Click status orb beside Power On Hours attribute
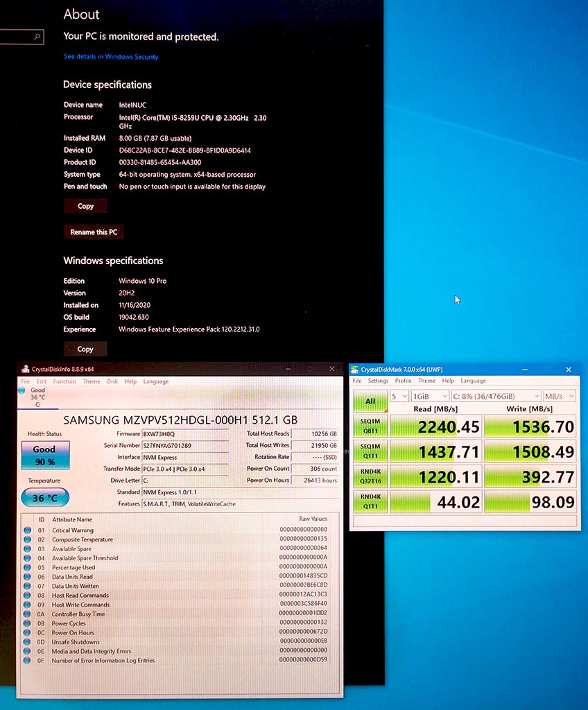Image resolution: width=588 pixels, height=710 pixels. point(28,632)
